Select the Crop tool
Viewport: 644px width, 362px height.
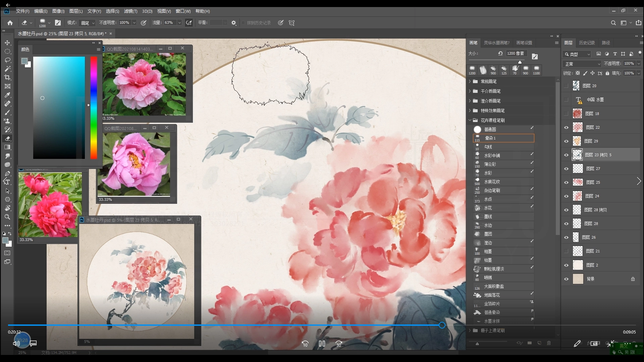(x=7, y=77)
